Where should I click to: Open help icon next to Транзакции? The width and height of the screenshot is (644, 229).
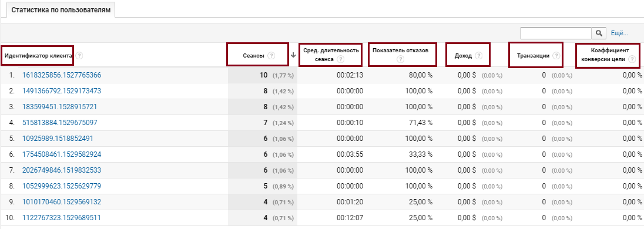click(556, 55)
